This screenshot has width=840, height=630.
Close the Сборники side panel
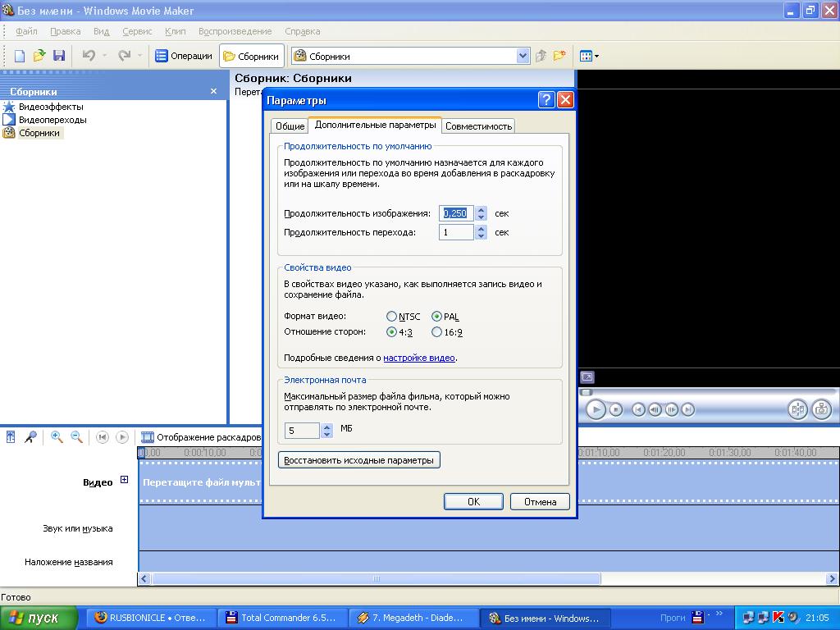tap(214, 91)
